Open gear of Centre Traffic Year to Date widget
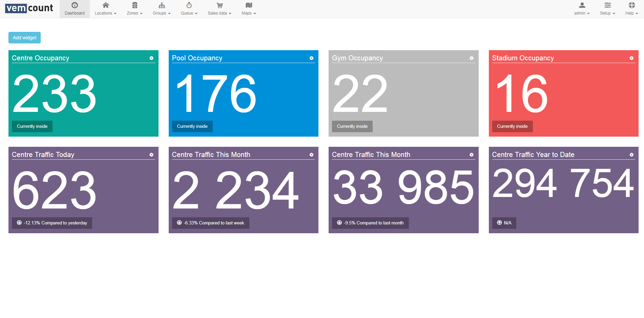The width and height of the screenshot is (644, 318). pos(631,155)
